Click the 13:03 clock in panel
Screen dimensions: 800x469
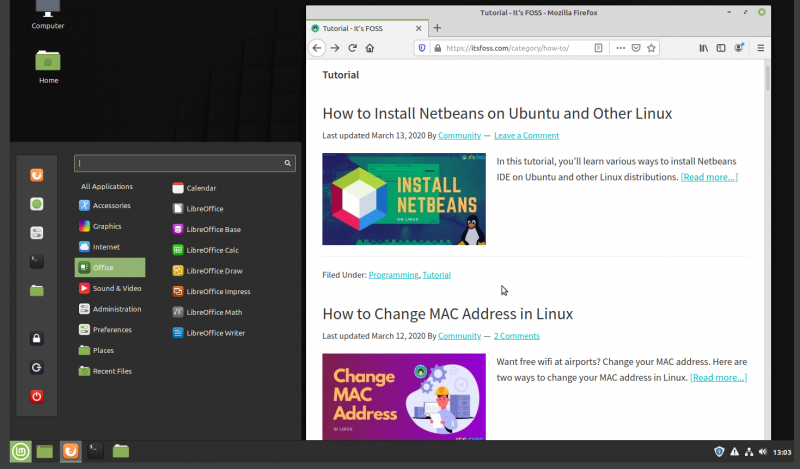782,452
